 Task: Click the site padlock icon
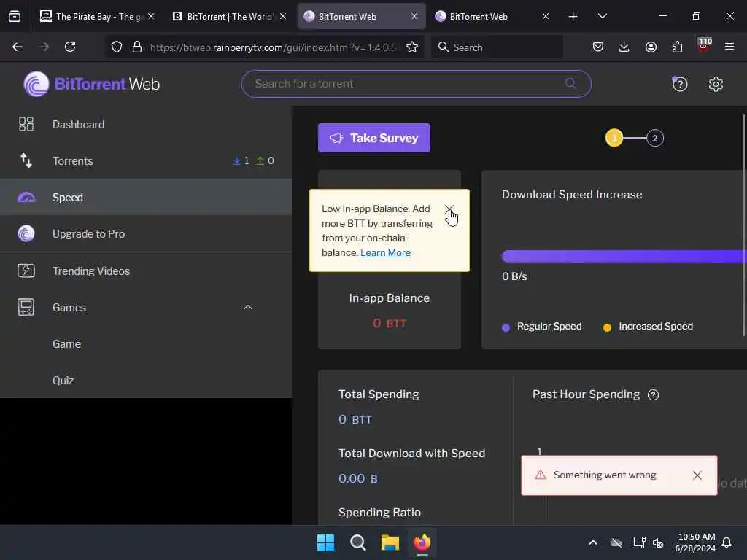tap(137, 47)
